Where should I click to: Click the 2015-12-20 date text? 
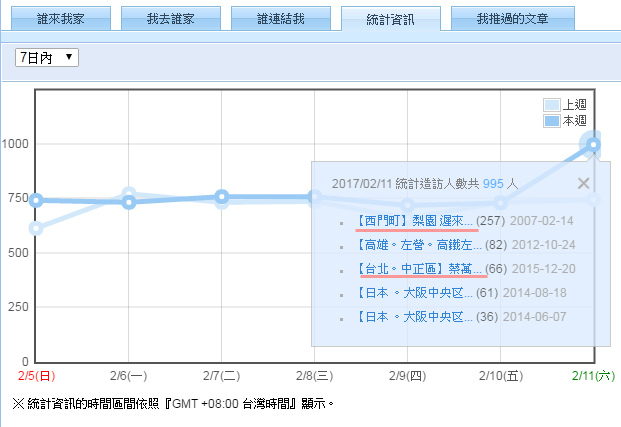tap(543, 269)
